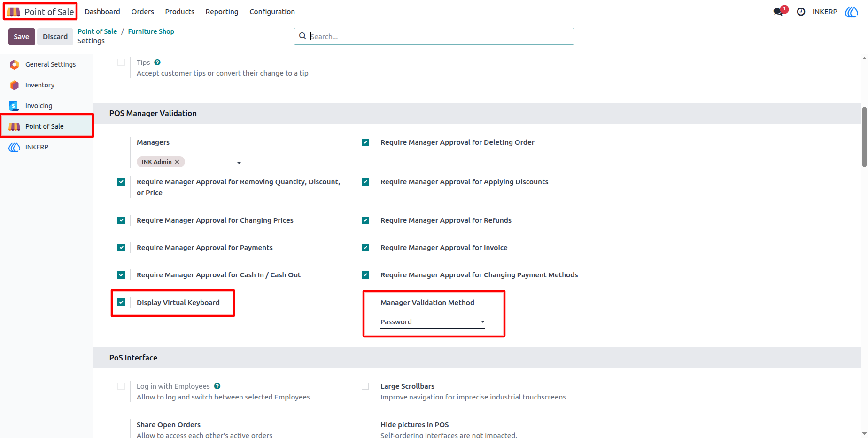Open INKERP settings in the sidebar
The height and width of the screenshot is (438, 868).
point(46,147)
